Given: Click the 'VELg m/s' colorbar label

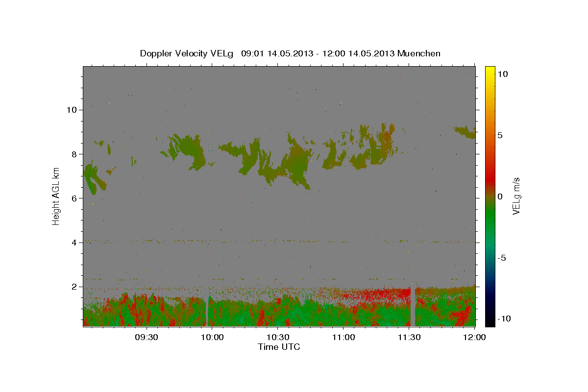Looking at the screenshot, I should pos(516,196).
